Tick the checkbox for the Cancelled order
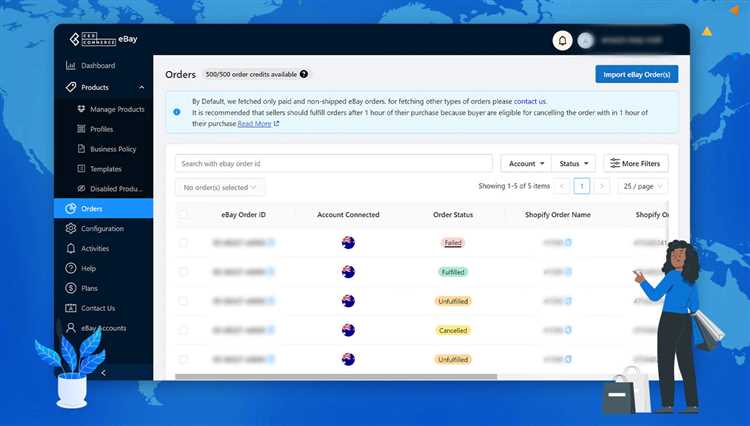Image resolution: width=750 pixels, height=426 pixels. point(183,330)
